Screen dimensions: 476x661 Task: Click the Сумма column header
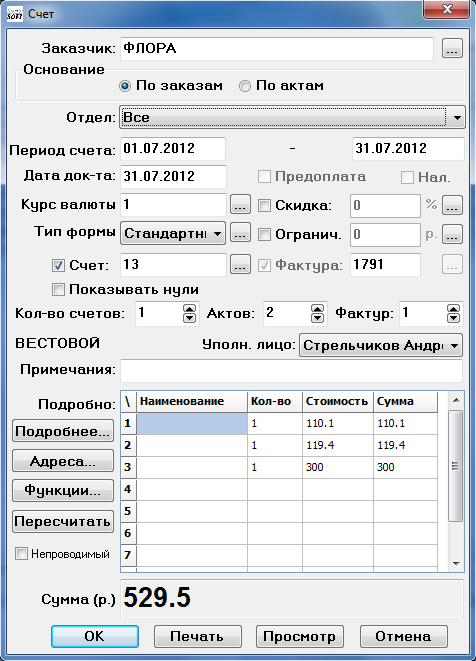(405, 401)
